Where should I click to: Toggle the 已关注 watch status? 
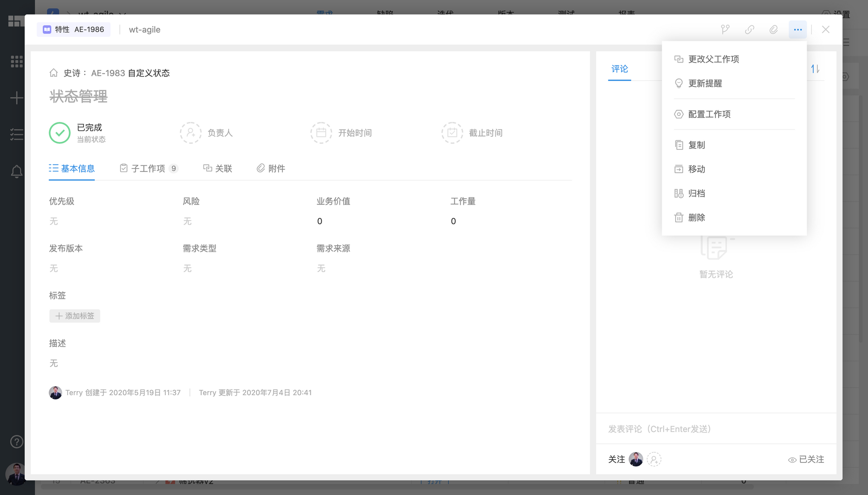806,459
